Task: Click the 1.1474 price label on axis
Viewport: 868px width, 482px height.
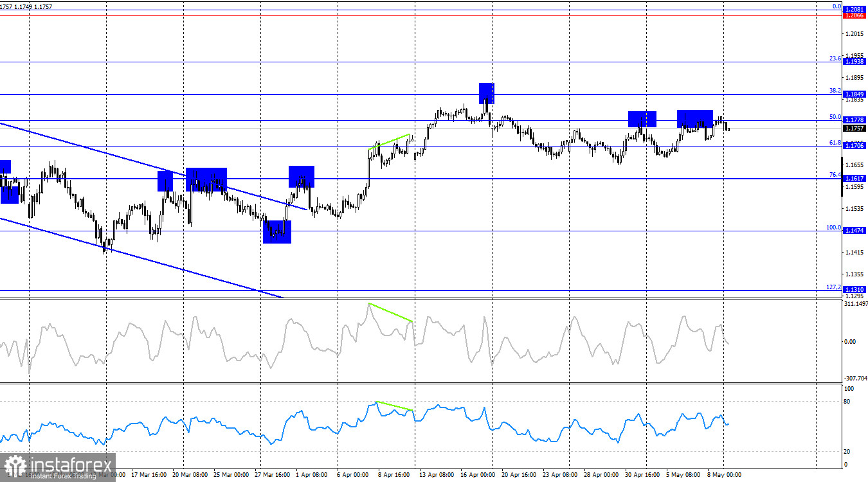Action: pyautogui.click(x=854, y=230)
